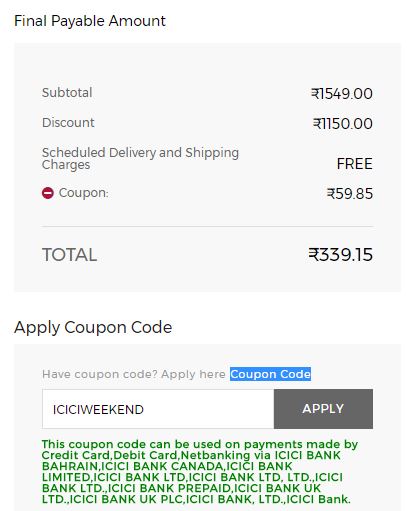
Task: Click the TOTAL amount ₹339.15
Action: point(340,255)
